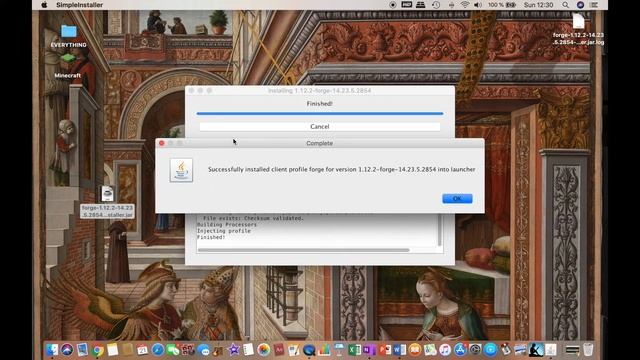This screenshot has height=360, width=640.
Task: Open iMovie from the dock
Action: pos(233,349)
